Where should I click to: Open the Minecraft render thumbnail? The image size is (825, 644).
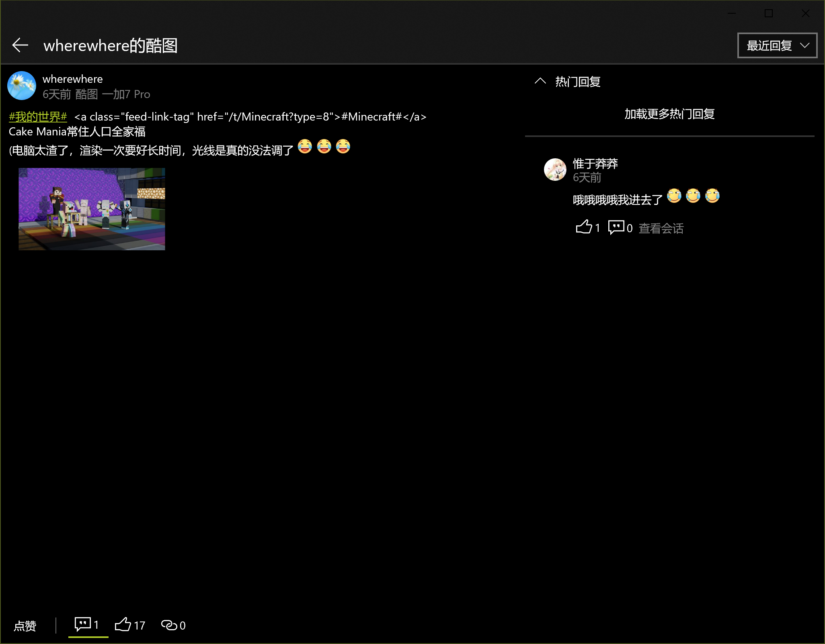click(x=92, y=209)
